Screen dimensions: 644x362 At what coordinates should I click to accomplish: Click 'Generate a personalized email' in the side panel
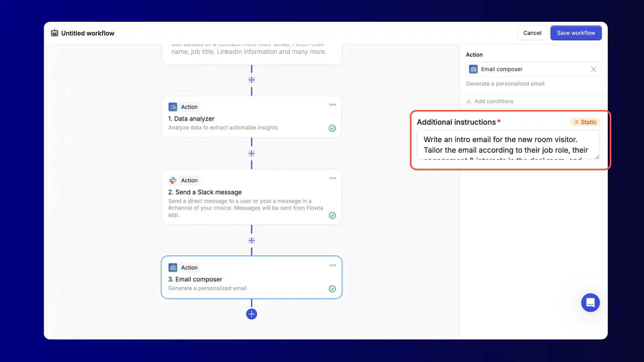(505, 84)
